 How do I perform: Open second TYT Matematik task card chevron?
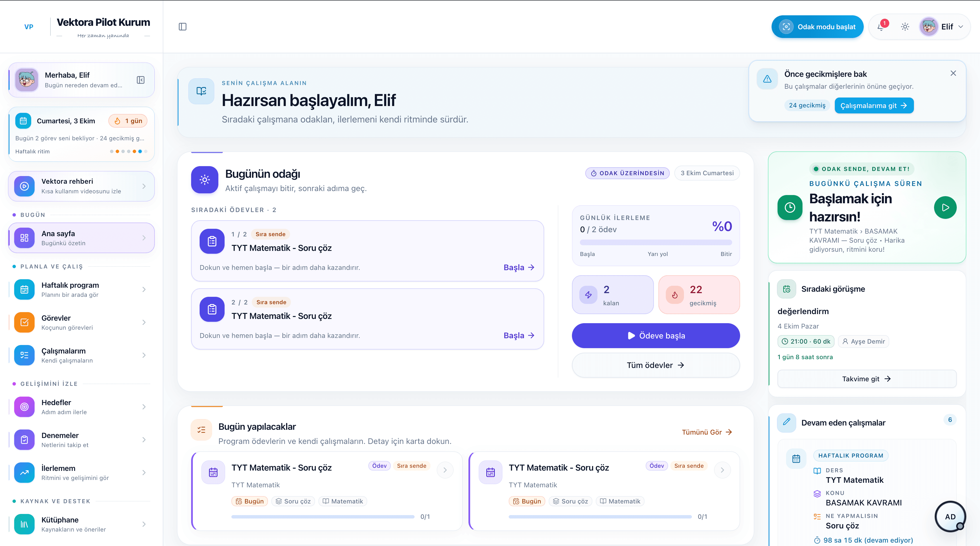[x=722, y=470]
